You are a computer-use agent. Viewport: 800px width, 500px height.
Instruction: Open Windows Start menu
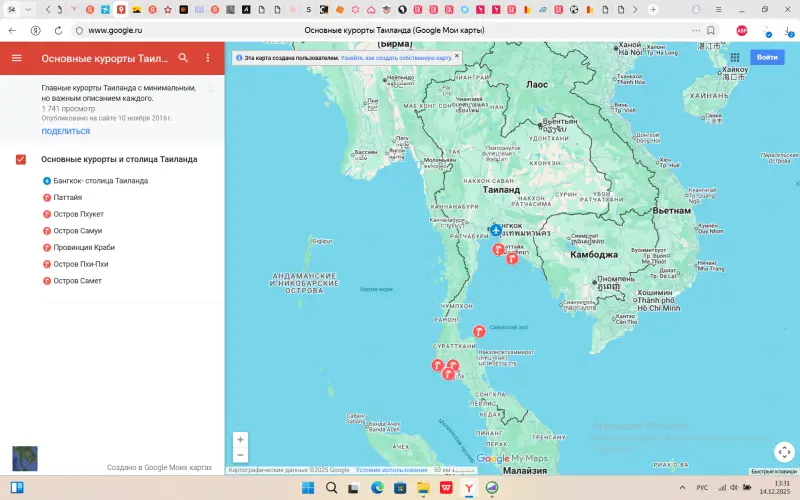[306, 487]
